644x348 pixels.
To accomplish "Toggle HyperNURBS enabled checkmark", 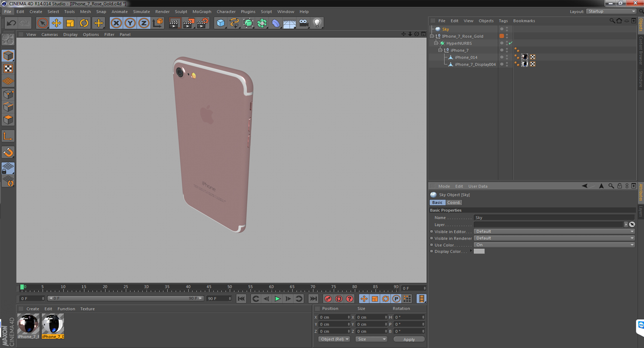I will point(510,43).
